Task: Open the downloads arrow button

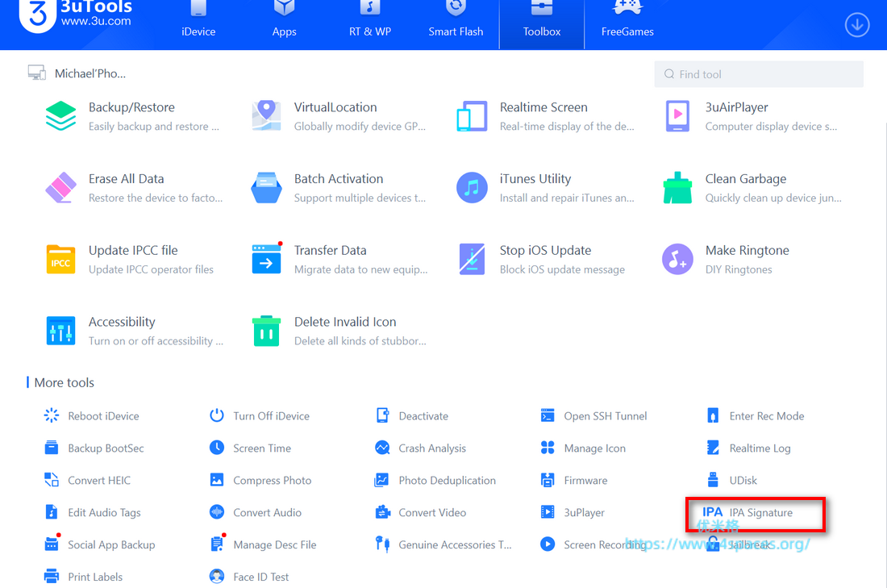Action: point(856,25)
